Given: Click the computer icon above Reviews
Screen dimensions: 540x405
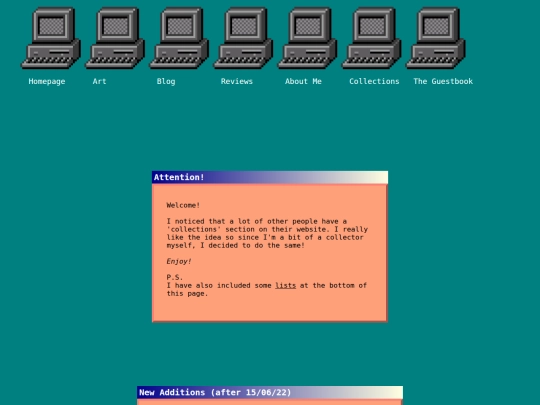Looking at the screenshot, I should coord(243,38).
